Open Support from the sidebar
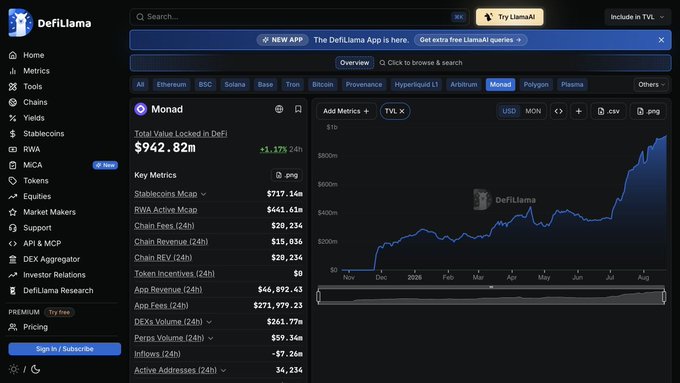Viewport: 680px width, 383px height. 37,227
